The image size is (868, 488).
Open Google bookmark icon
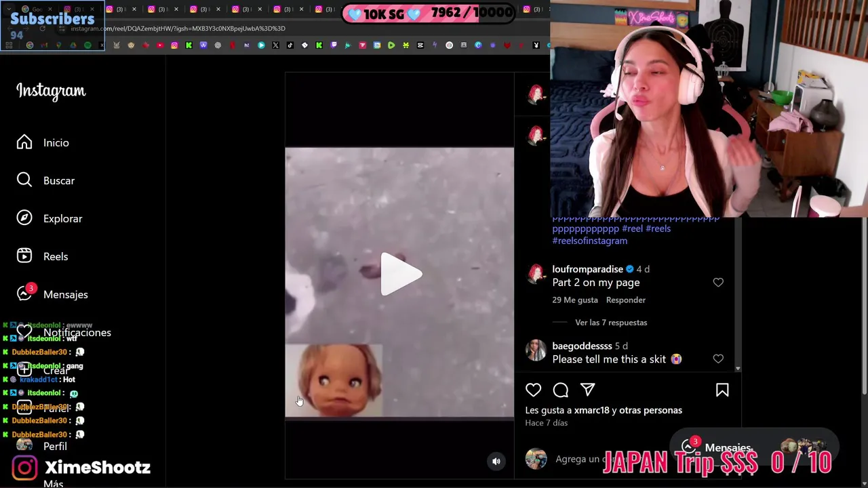(30, 45)
